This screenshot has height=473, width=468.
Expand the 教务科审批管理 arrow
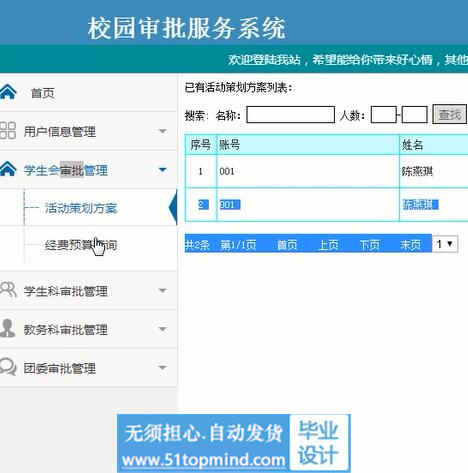[162, 329]
